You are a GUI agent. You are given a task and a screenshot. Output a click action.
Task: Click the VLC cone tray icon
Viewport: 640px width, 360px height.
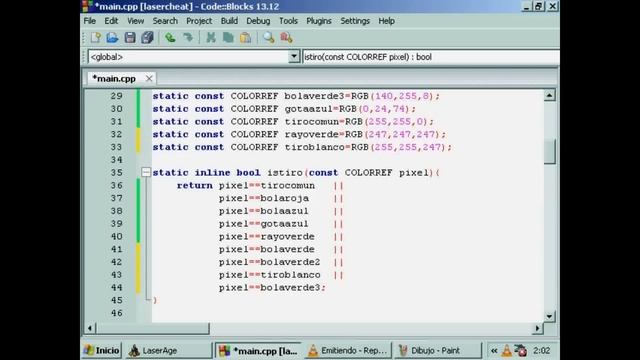tap(507, 351)
